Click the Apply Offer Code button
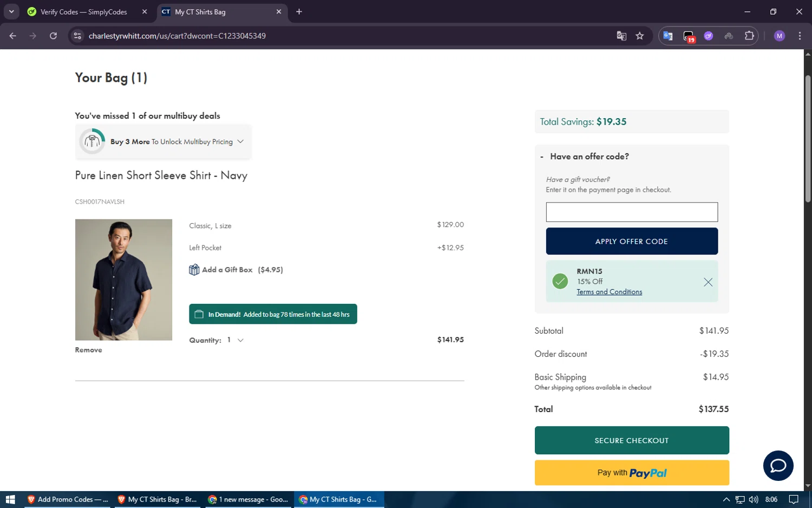The width and height of the screenshot is (812, 508). coord(632,241)
